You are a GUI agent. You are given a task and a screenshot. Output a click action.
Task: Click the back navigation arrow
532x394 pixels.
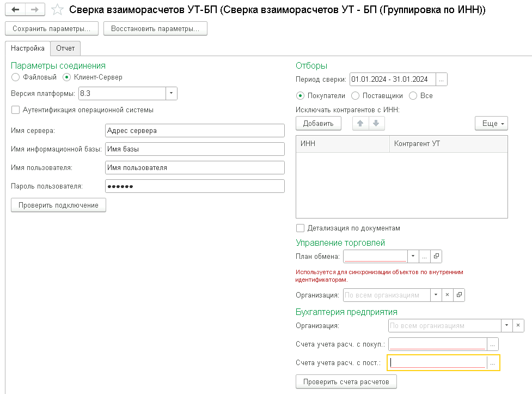15,10
